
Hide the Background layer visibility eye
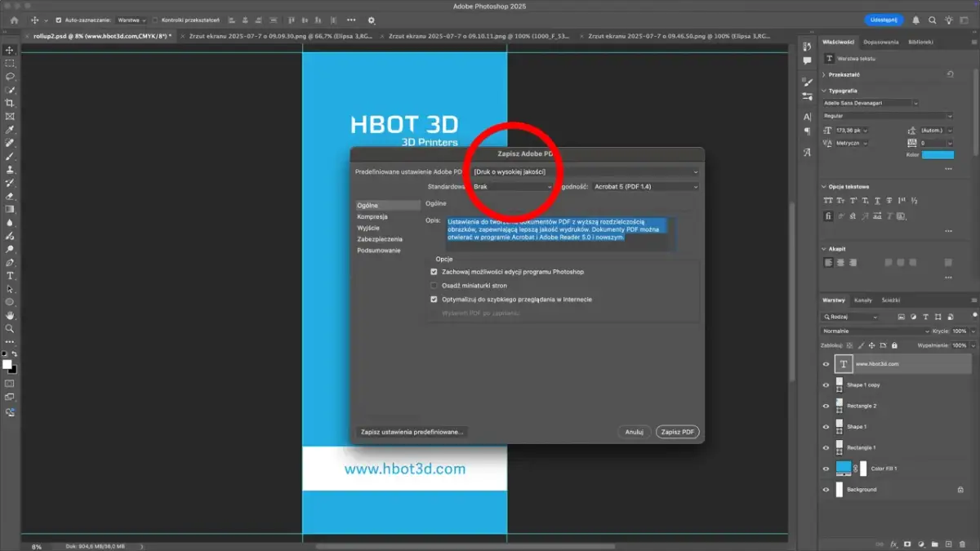(x=826, y=490)
